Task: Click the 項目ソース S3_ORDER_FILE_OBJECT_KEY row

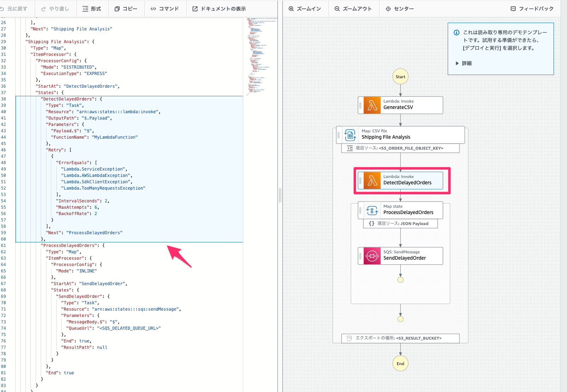Action: tap(400, 148)
